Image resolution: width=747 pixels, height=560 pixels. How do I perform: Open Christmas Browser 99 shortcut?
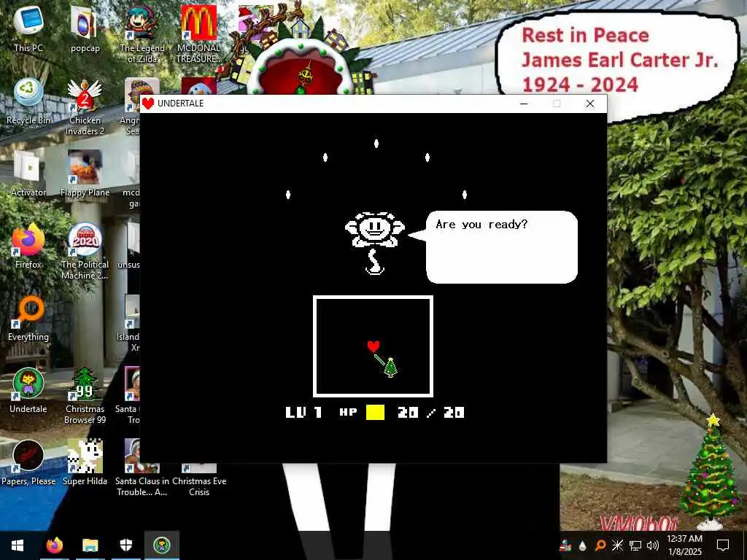tap(85, 396)
